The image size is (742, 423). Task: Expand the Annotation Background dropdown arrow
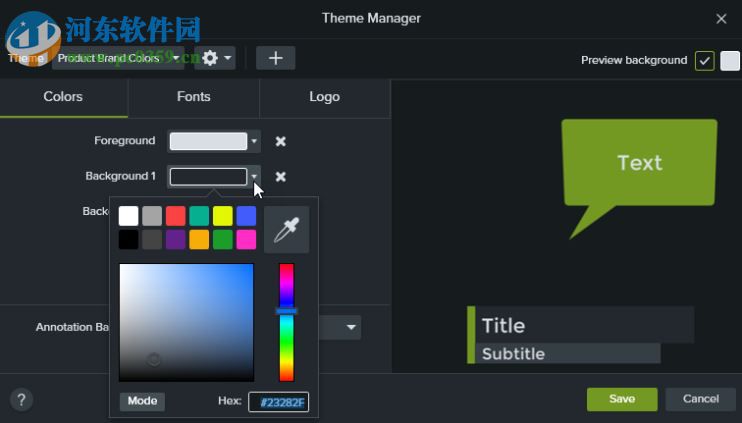point(351,327)
